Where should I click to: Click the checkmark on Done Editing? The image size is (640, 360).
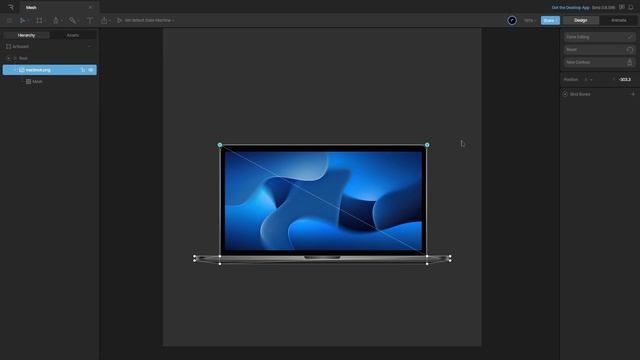pyautogui.click(x=630, y=37)
